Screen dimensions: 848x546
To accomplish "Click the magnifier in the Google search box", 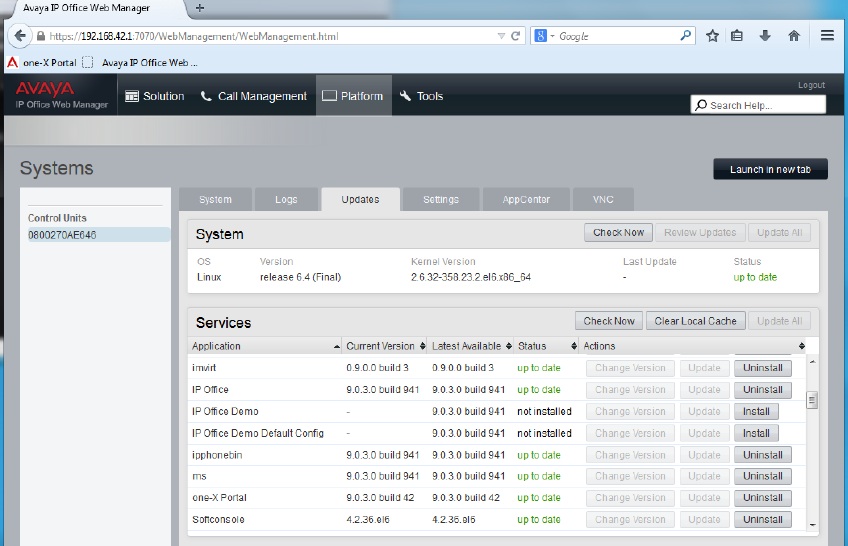I will [685, 36].
